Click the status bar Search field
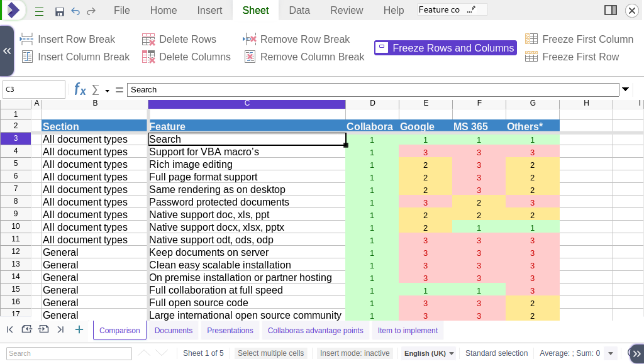 click(x=69, y=353)
